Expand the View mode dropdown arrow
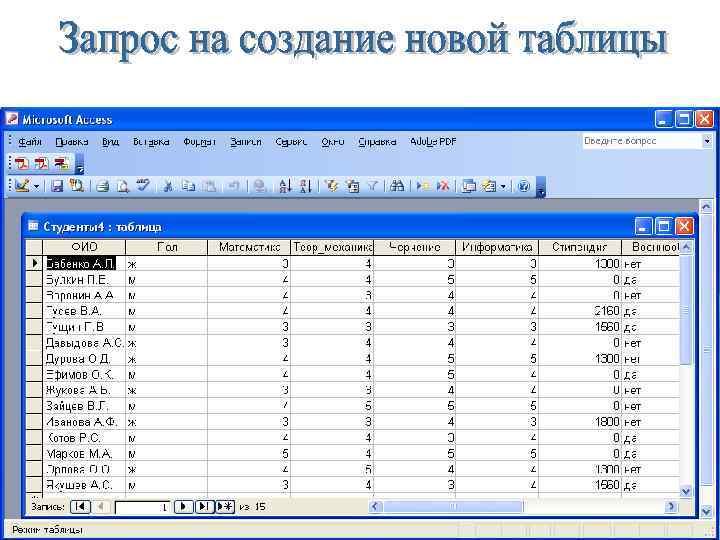720x540 pixels. pyautogui.click(x=36, y=186)
